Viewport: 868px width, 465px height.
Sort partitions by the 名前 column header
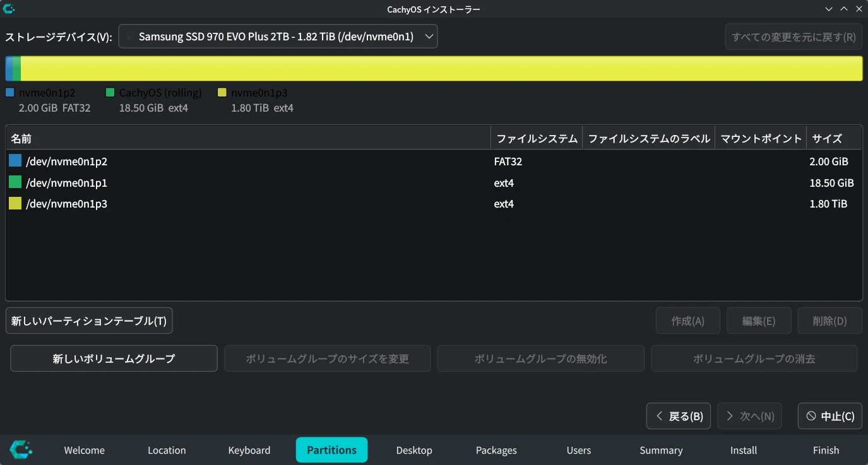246,139
